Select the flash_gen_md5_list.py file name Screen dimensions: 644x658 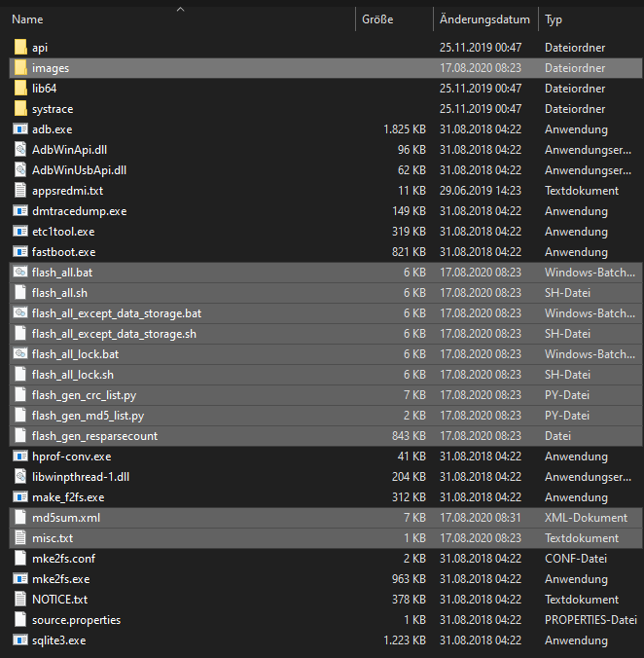pyautogui.click(x=88, y=416)
